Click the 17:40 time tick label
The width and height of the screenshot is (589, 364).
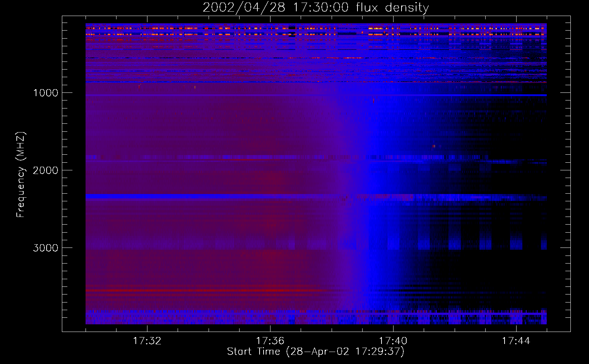(393, 341)
